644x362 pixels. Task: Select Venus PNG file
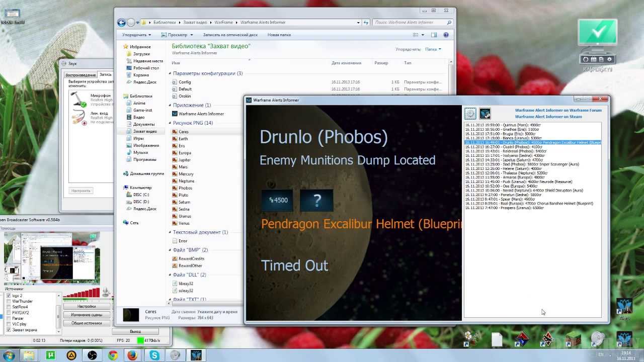coord(181,223)
